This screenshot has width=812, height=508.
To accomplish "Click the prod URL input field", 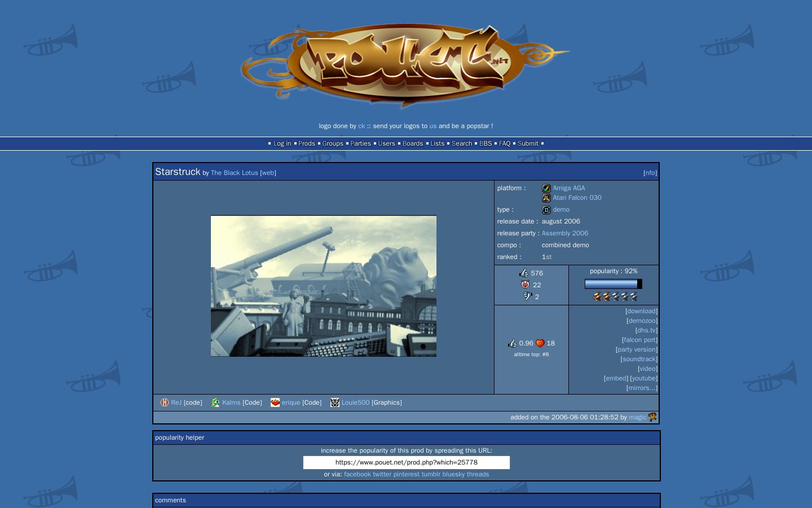I will (x=407, y=462).
